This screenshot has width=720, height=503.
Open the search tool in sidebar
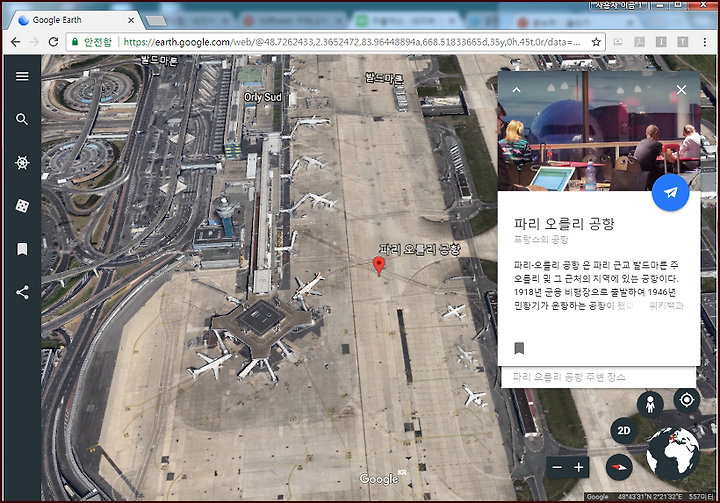(22, 119)
